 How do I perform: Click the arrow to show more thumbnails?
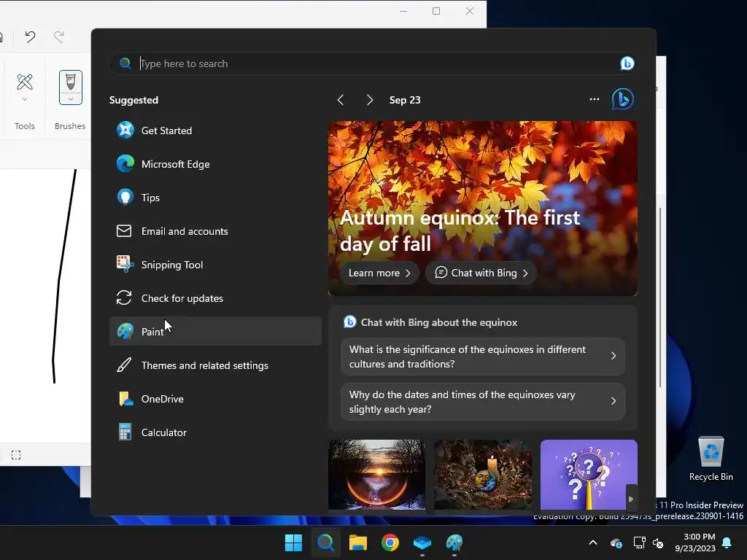click(x=631, y=499)
